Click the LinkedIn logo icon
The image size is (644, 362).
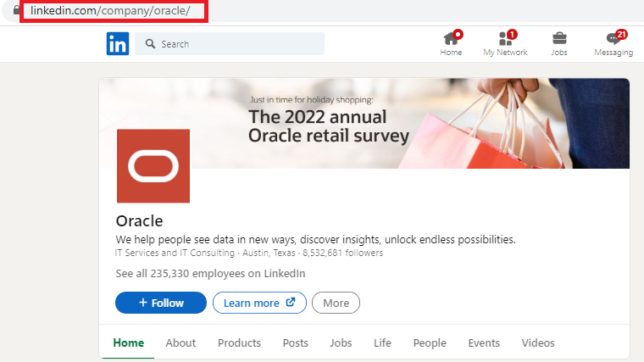coord(118,43)
